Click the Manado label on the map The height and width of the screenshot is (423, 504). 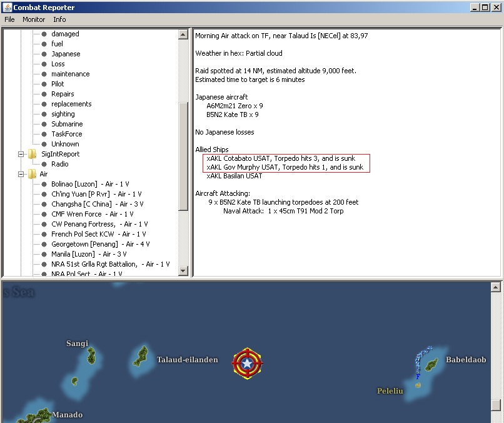[x=67, y=415]
